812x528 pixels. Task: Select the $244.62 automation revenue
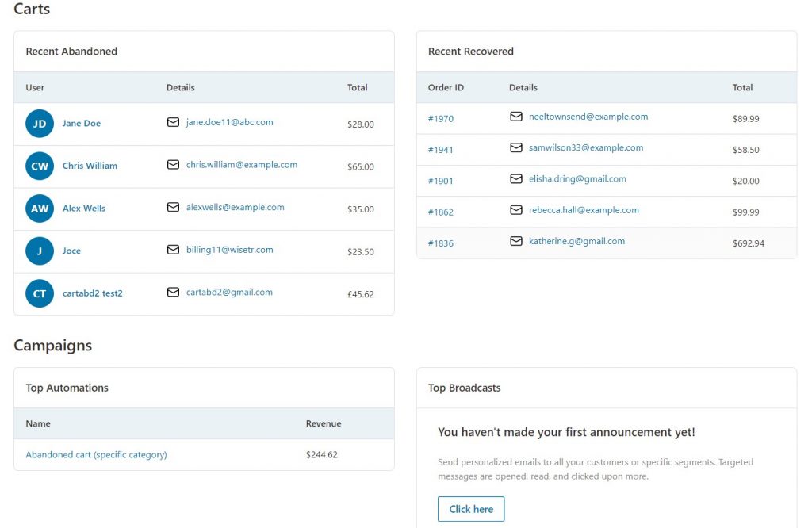click(x=322, y=454)
